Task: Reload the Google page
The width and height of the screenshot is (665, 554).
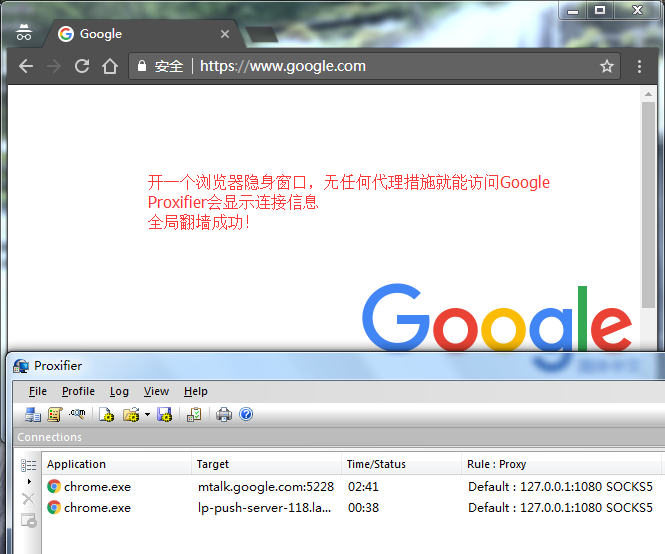Action: point(82,66)
